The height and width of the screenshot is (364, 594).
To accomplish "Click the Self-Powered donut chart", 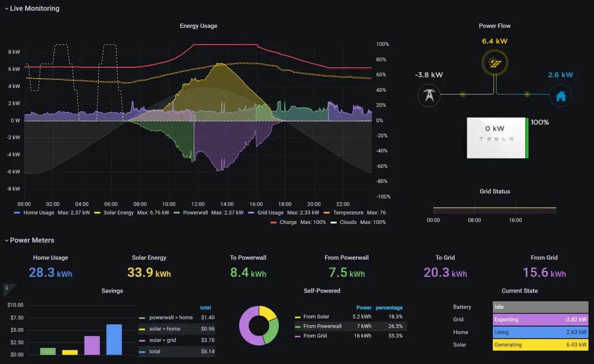I will coord(259,326).
